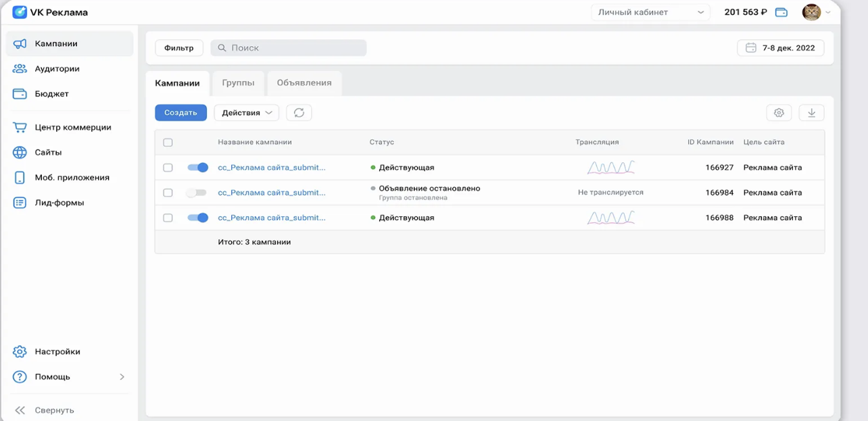This screenshot has width=868, height=421.
Task: Click the Цель сайта column header
Action: point(764,143)
